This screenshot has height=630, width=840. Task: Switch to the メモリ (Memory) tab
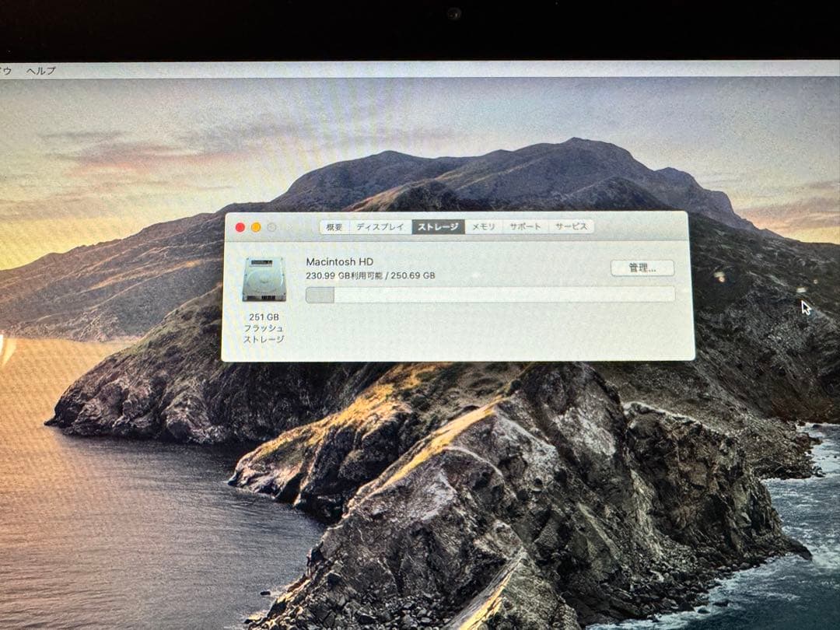point(484,228)
